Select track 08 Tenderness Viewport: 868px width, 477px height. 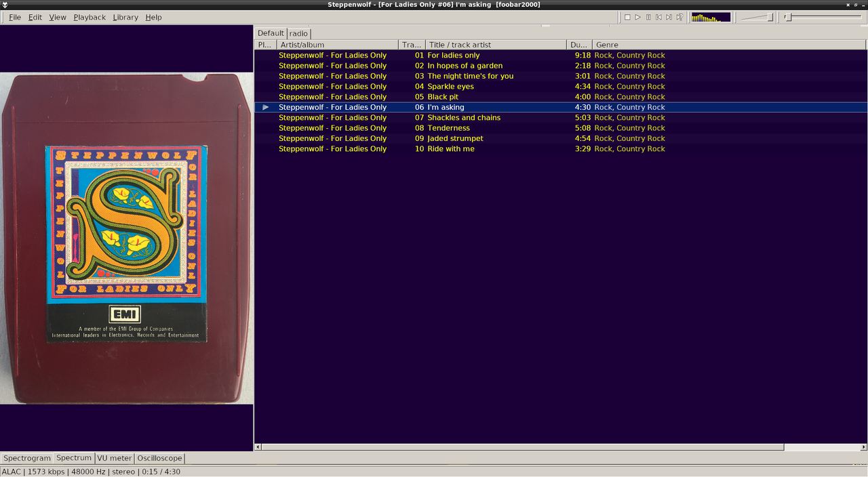[561, 128]
